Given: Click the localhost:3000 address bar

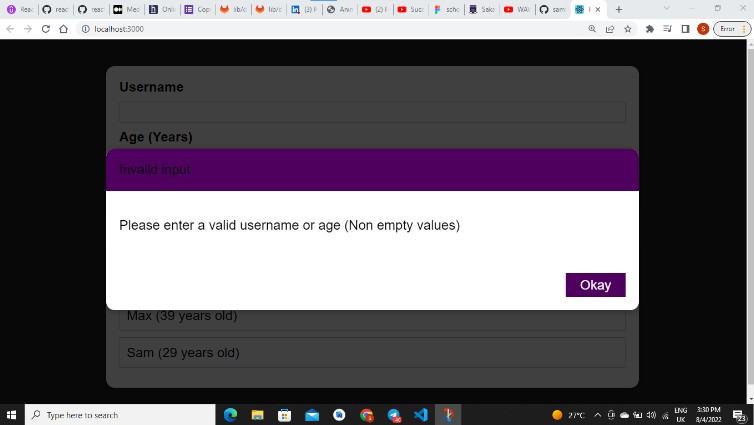Looking at the screenshot, I should click(x=300, y=29).
